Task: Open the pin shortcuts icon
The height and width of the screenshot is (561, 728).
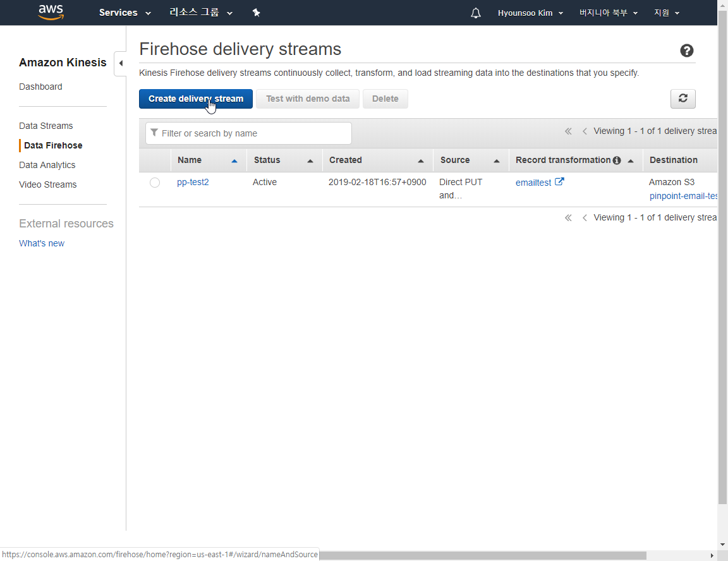Action: coord(257,13)
